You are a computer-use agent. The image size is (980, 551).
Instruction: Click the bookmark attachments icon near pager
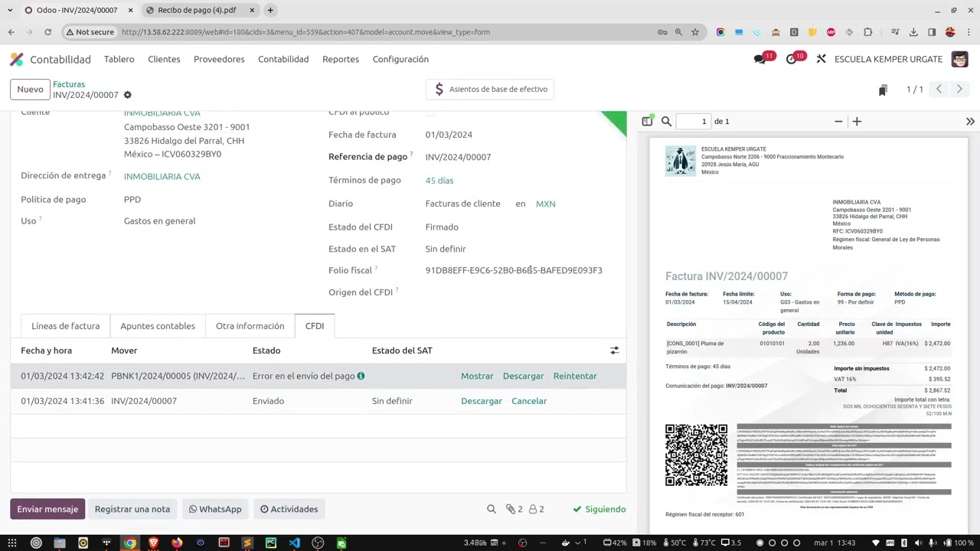882,90
